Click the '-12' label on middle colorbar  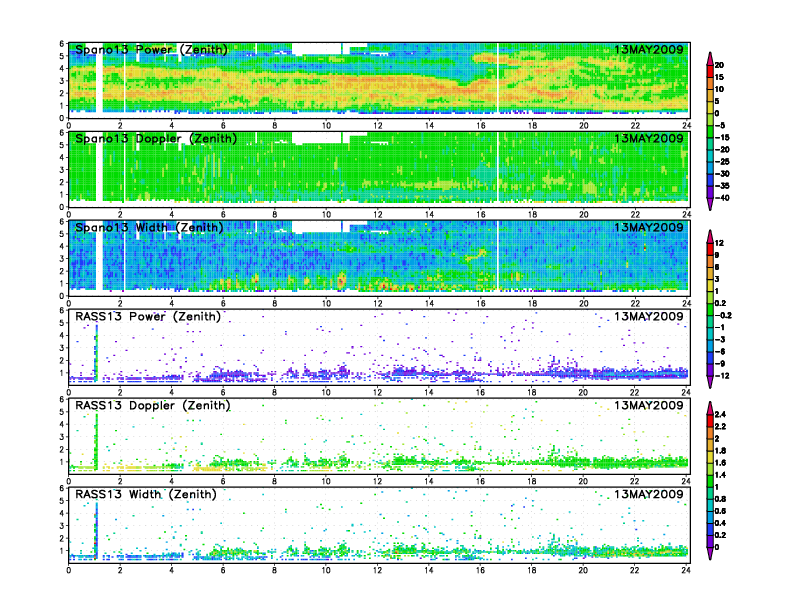(722, 376)
